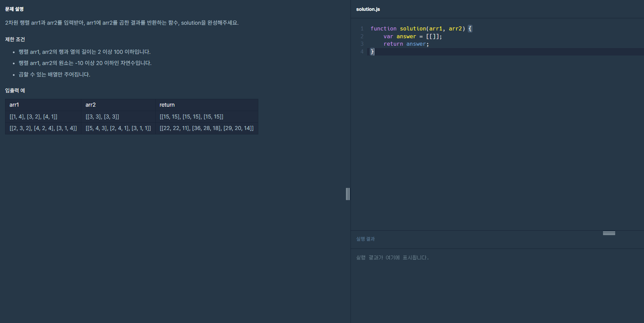Click line number 3 in editor gutter
644x323 pixels.
pos(362,44)
